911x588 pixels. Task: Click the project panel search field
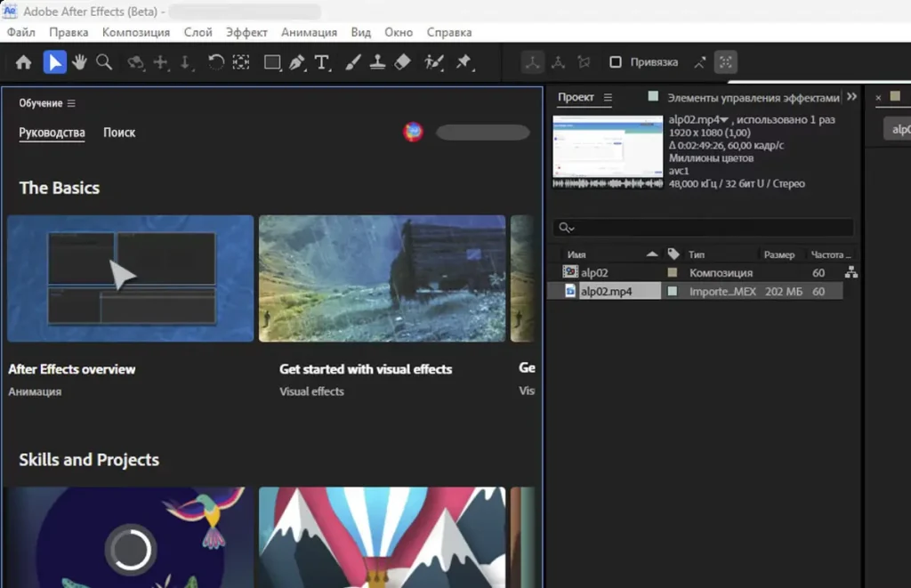[703, 228]
